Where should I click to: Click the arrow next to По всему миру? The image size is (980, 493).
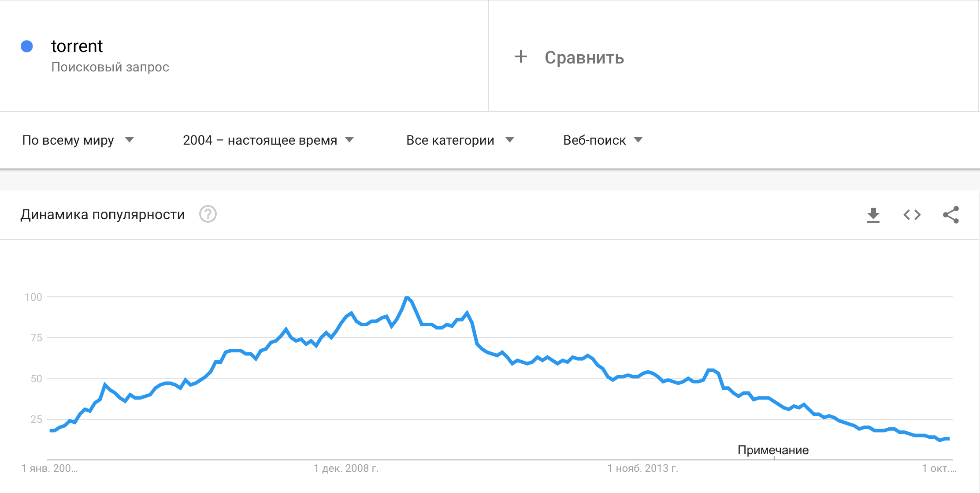pos(130,140)
